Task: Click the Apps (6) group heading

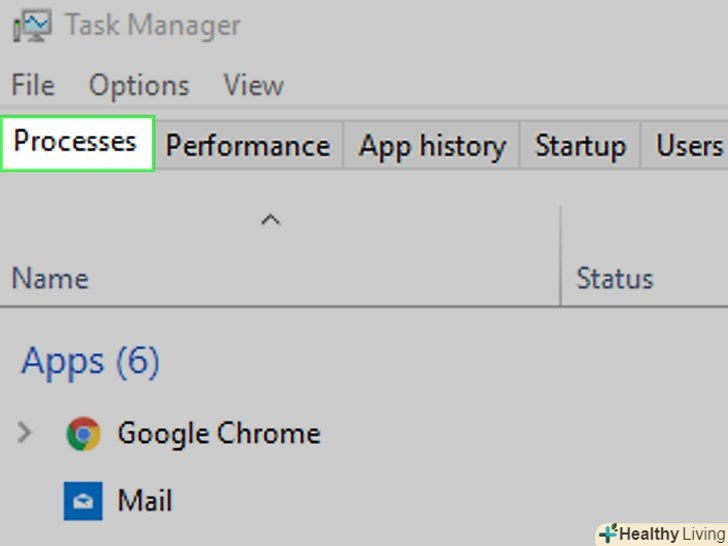Action: [x=90, y=361]
